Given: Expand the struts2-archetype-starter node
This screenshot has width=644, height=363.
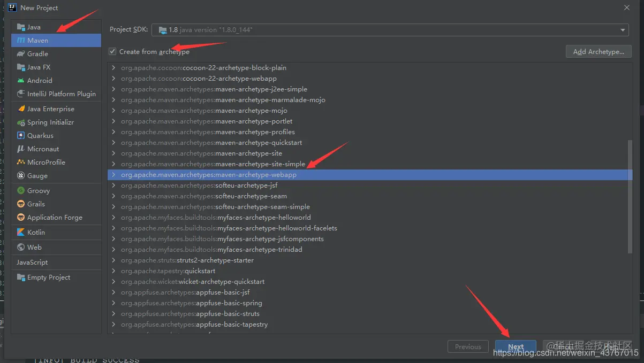Looking at the screenshot, I should (113, 260).
